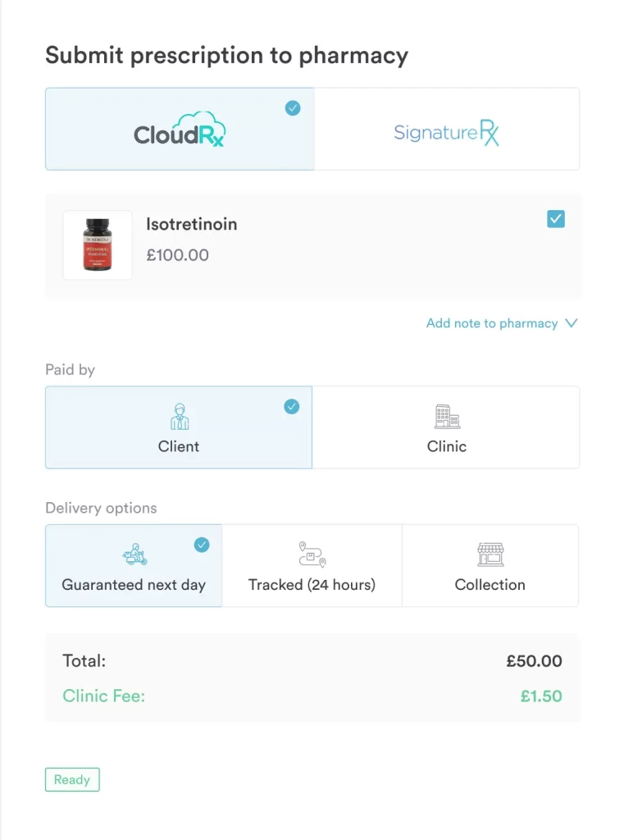Select the CloudRx pharmacy logo
Image resolution: width=624 pixels, height=840 pixels.
pos(180,130)
